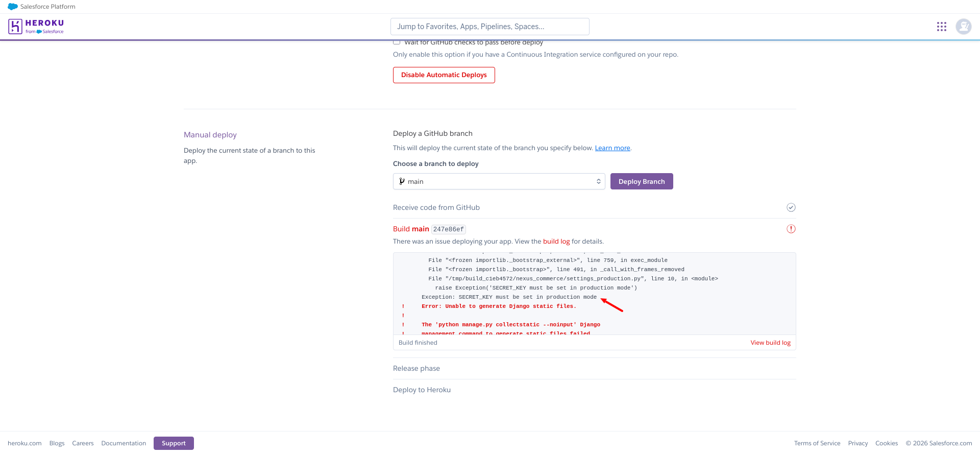
Task: Open the user account avatar menu
Action: point(964,27)
